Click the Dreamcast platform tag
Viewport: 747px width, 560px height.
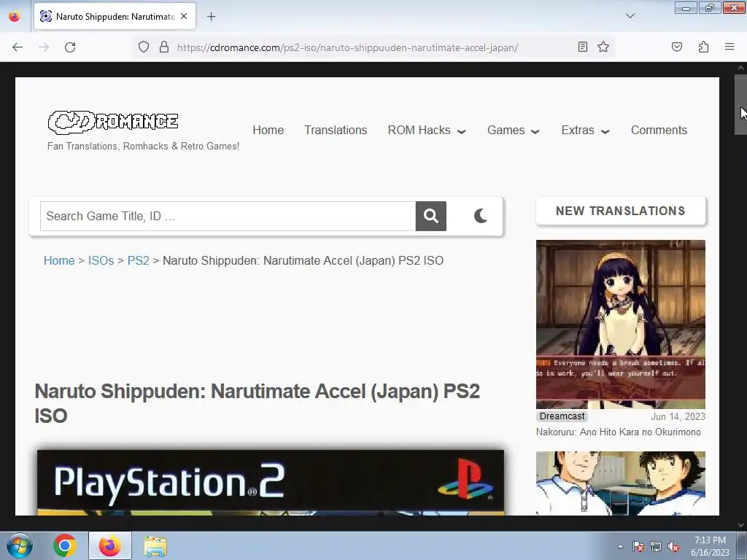[562, 416]
